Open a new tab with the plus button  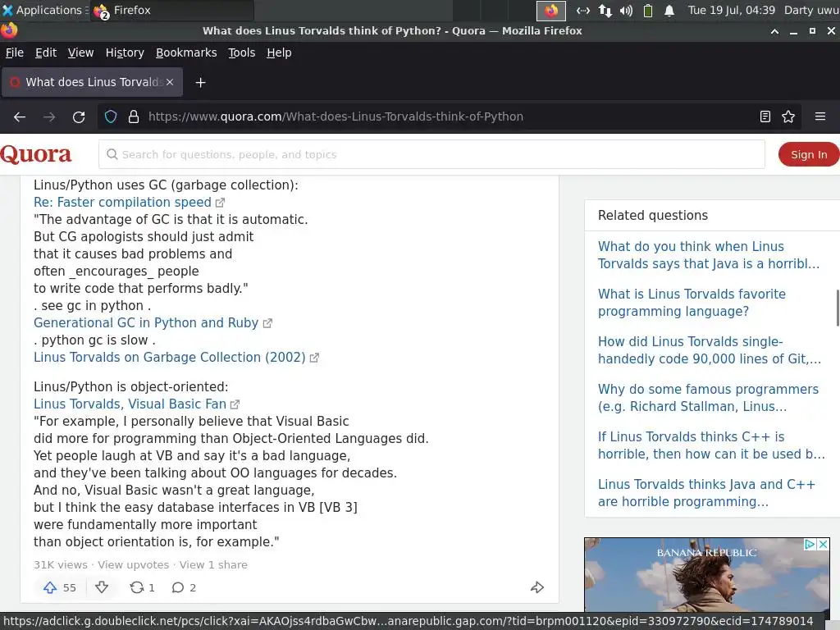200,83
